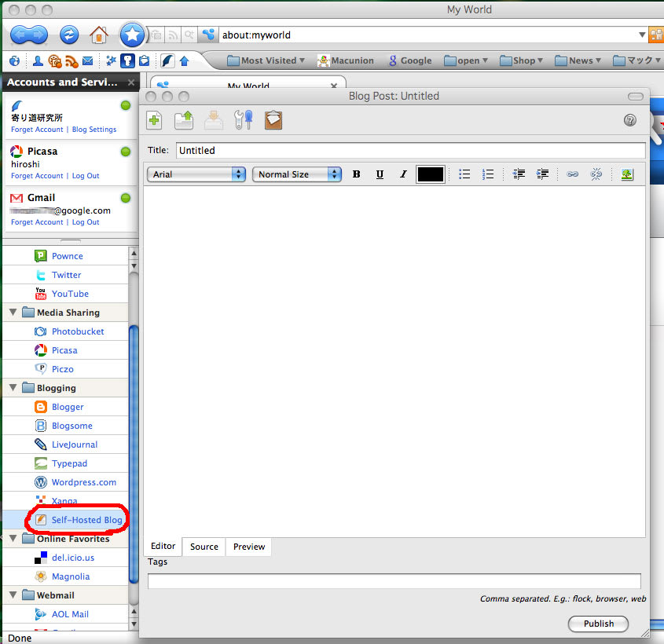Switch to the Editor tab
The width and height of the screenshot is (664, 644).
click(163, 546)
